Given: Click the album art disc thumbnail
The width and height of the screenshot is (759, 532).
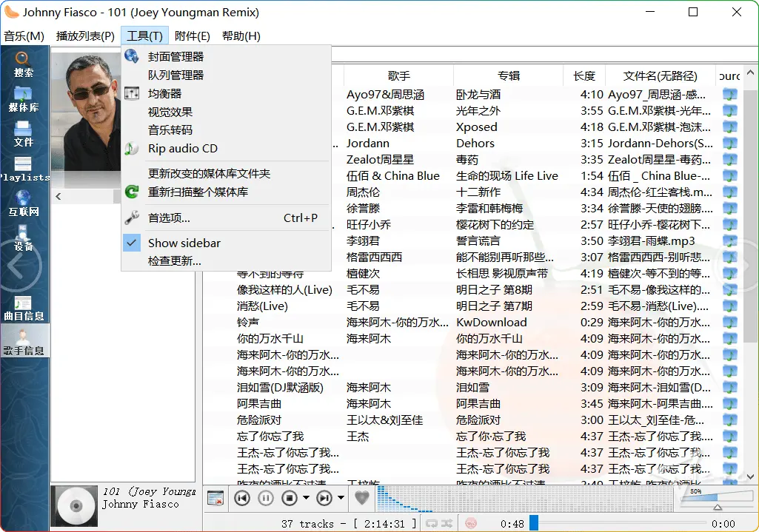Looking at the screenshot, I should click(76, 506).
